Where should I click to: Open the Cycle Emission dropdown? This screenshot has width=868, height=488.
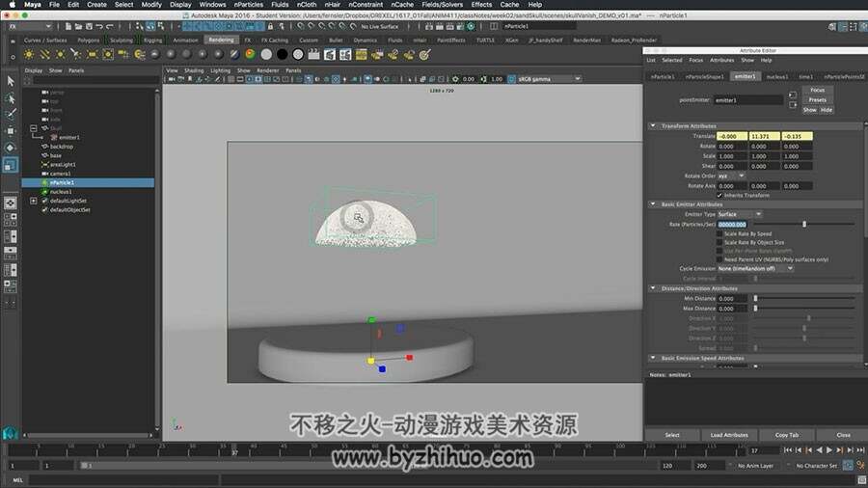point(755,269)
